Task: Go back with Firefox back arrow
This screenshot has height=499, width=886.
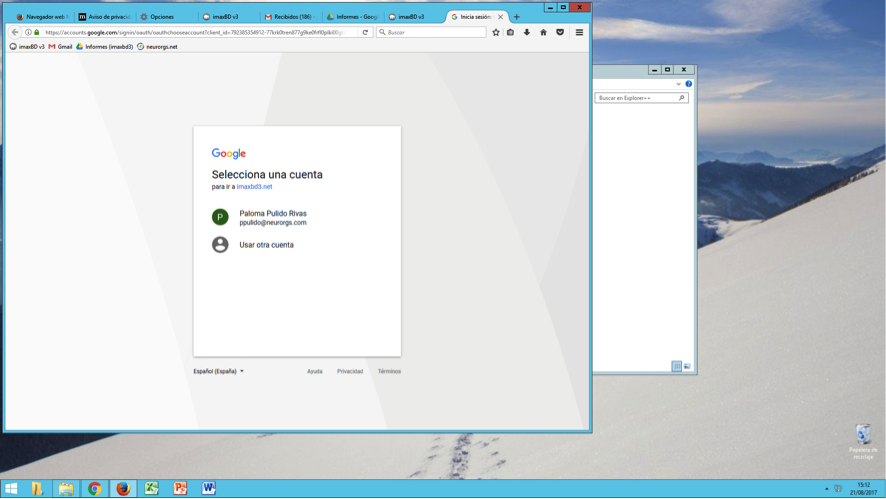Action: (15, 32)
